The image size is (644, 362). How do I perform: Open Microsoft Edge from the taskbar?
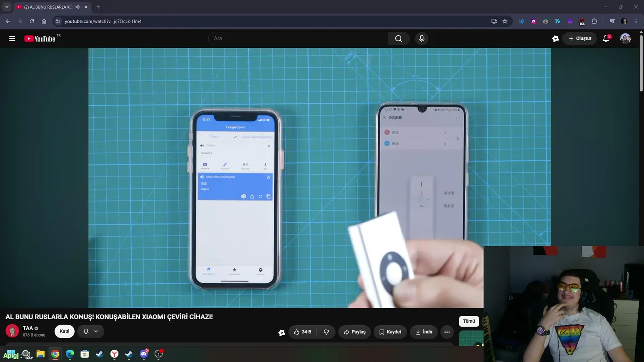(x=70, y=354)
